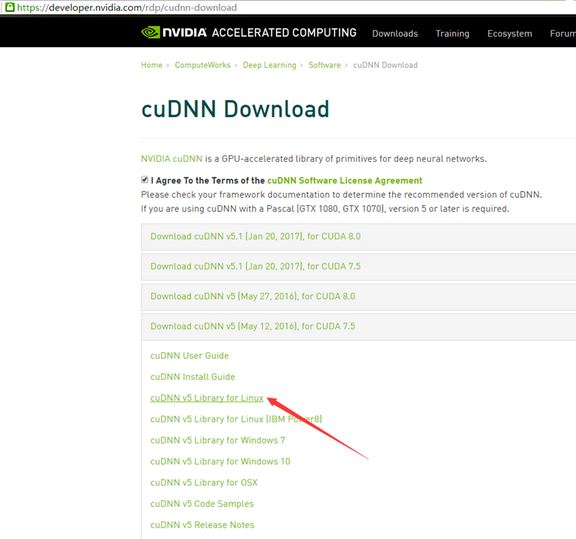
Task: Open the cuDNN Software License Agreement link
Action: pyautogui.click(x=345, y=180)
